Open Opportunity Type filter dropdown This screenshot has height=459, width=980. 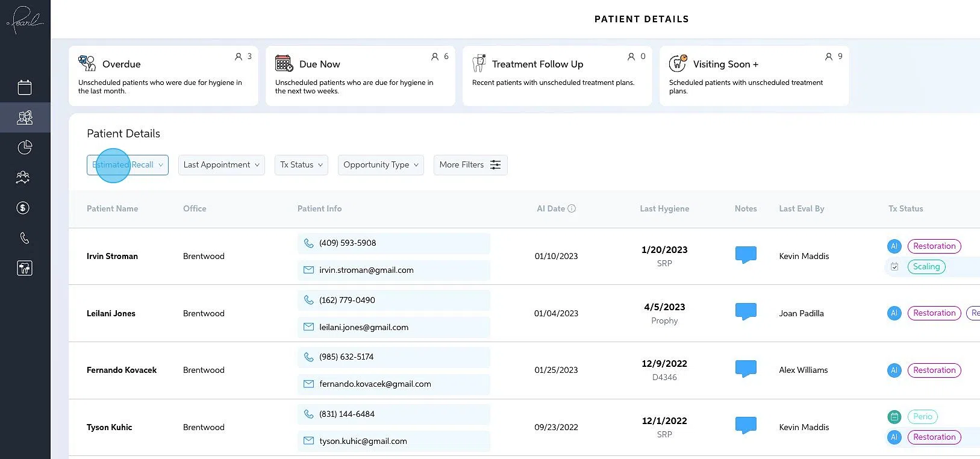click(381, 165)
